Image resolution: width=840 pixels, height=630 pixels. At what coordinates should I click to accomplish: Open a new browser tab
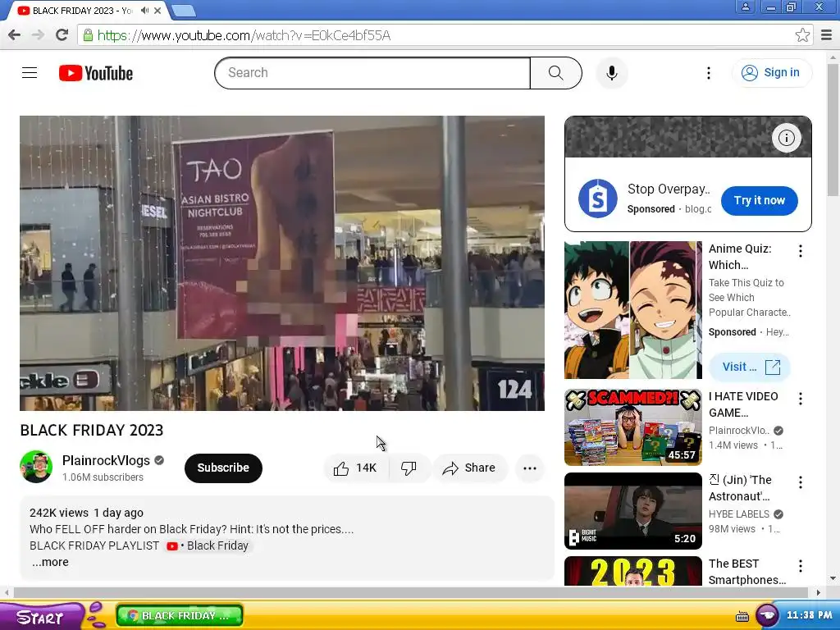pyautogui.click(x=184, y=11)
